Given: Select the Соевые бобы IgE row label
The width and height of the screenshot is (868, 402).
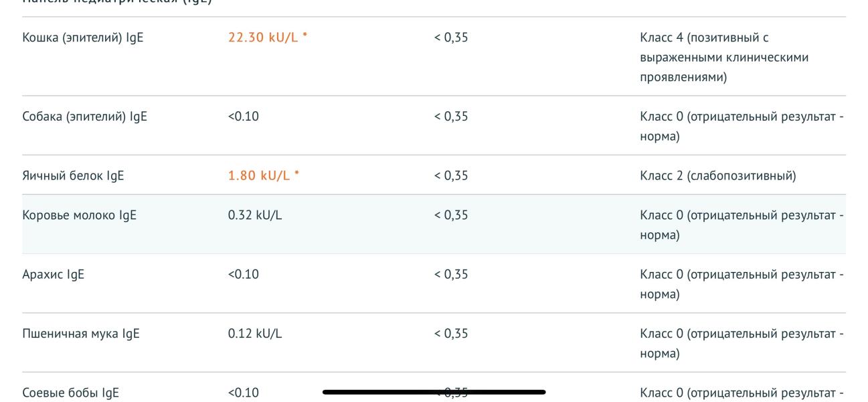Looking at the screenshot, I should pyautogui.click(x=71, y=393).
